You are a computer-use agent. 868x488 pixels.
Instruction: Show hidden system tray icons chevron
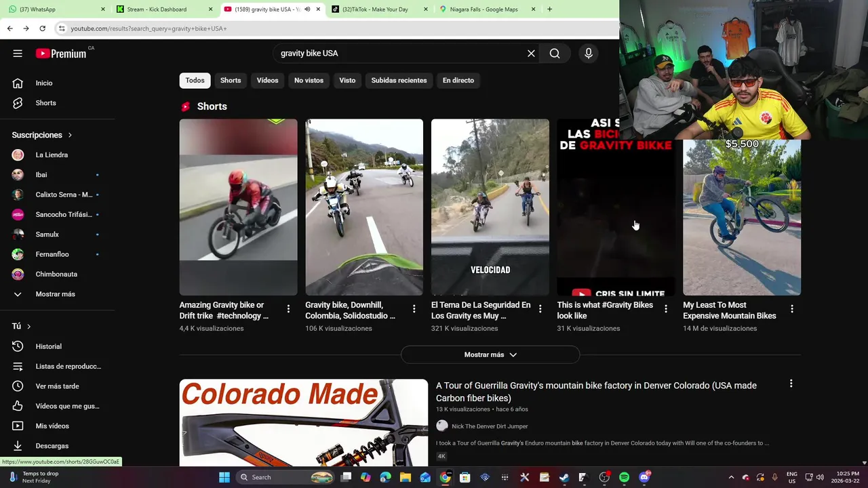click(731, 477)
